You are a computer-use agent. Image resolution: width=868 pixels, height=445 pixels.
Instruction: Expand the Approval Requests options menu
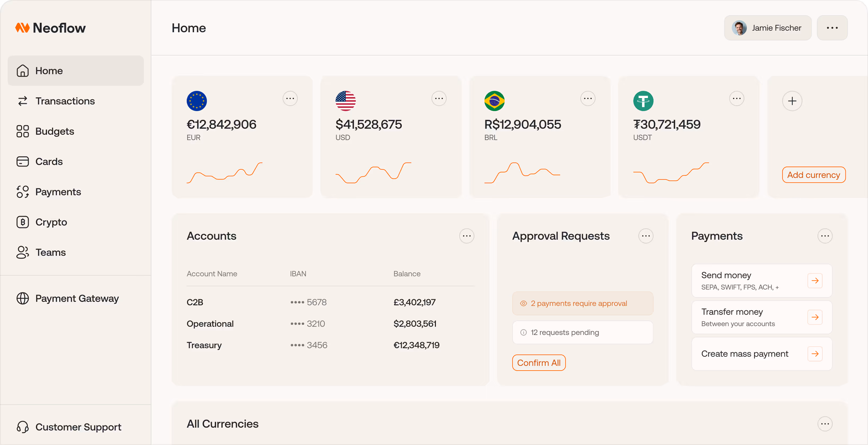[646, 236]
